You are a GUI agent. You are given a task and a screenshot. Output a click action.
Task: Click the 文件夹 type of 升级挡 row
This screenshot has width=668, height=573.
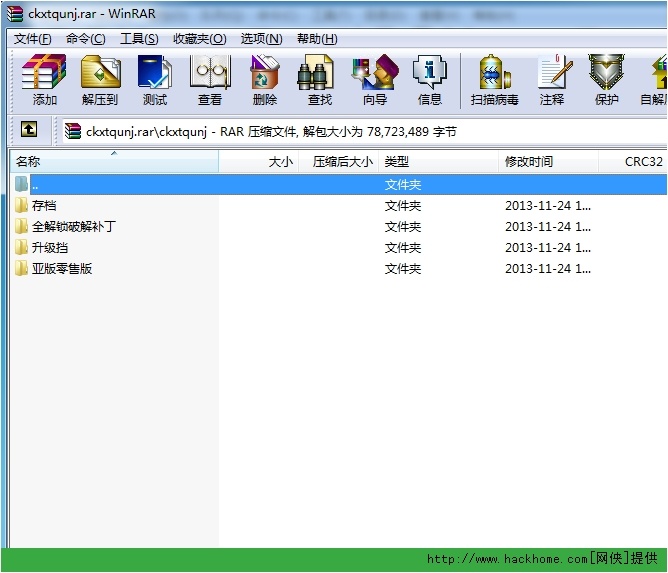(x=403, y=248)
